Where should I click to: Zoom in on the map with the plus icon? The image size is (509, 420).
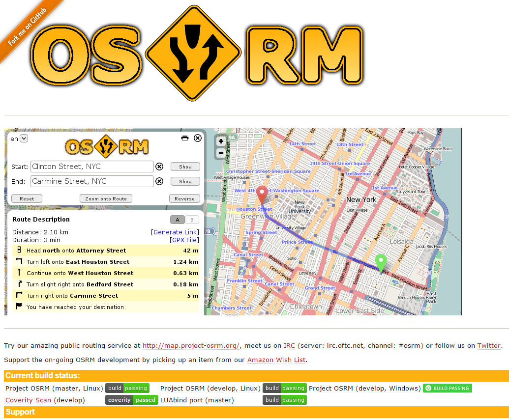220,142
